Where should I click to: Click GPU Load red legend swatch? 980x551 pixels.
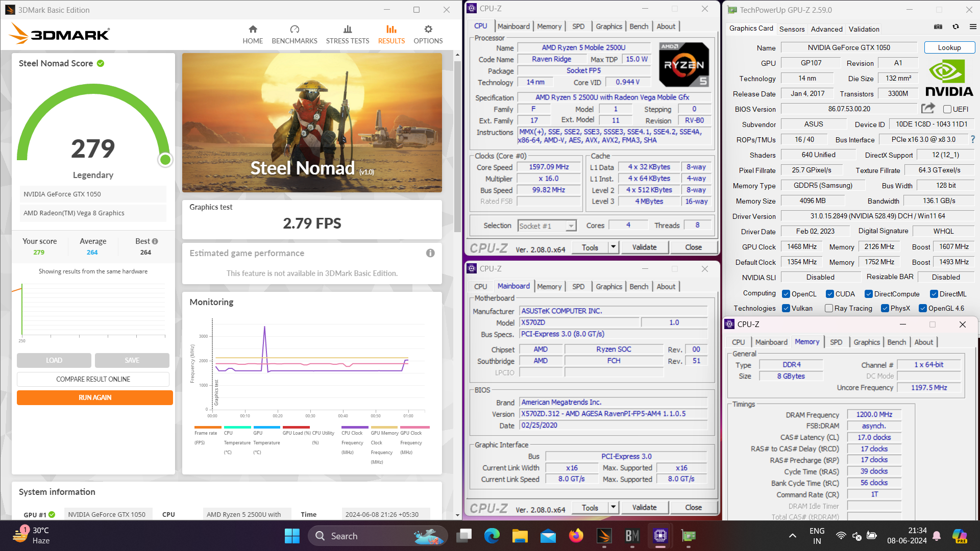point(296,427)
